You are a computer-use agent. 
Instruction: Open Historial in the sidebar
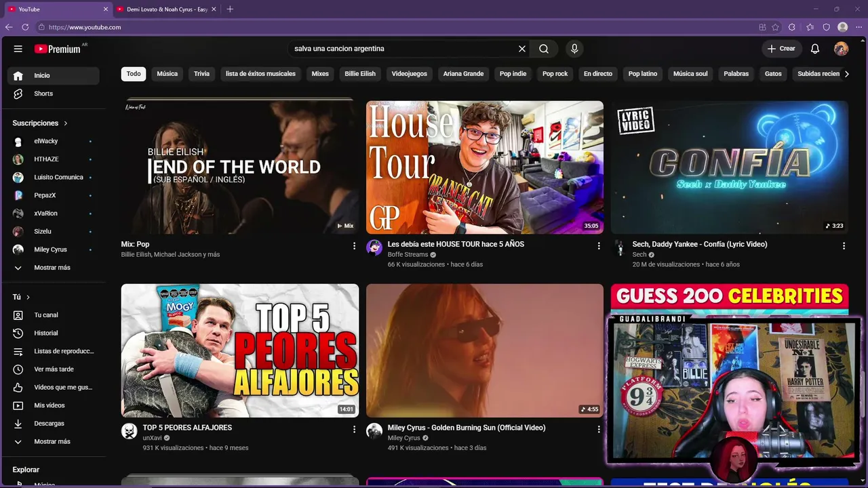pos(53,333)
